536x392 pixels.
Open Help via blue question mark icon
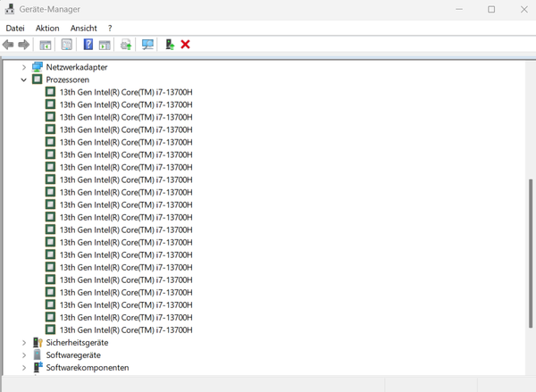pyautogui.click(x=88, y=44)
